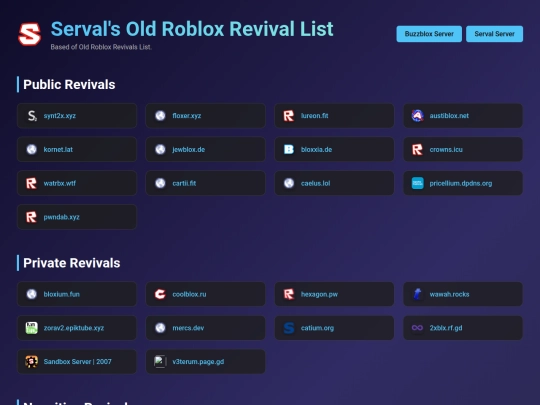540x405 pixels.
Task: Open wawah.rocks link text
Action: (449, 294)
